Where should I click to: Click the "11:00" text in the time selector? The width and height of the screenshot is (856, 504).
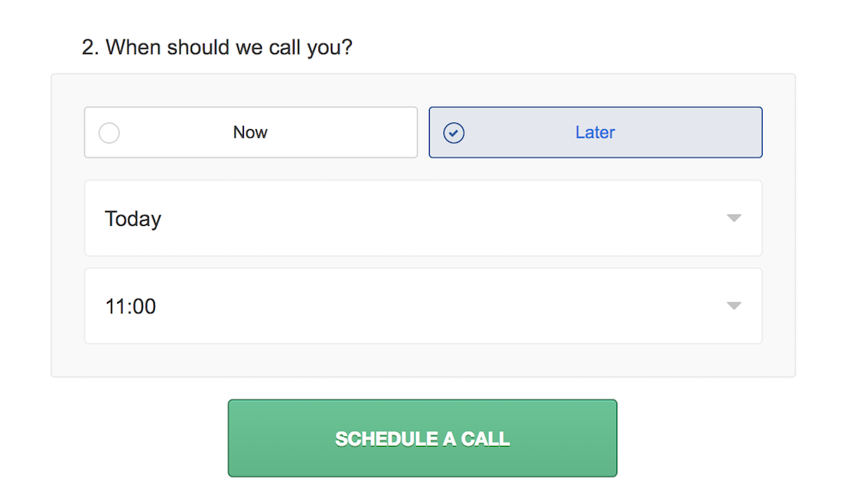pos(131,306)
